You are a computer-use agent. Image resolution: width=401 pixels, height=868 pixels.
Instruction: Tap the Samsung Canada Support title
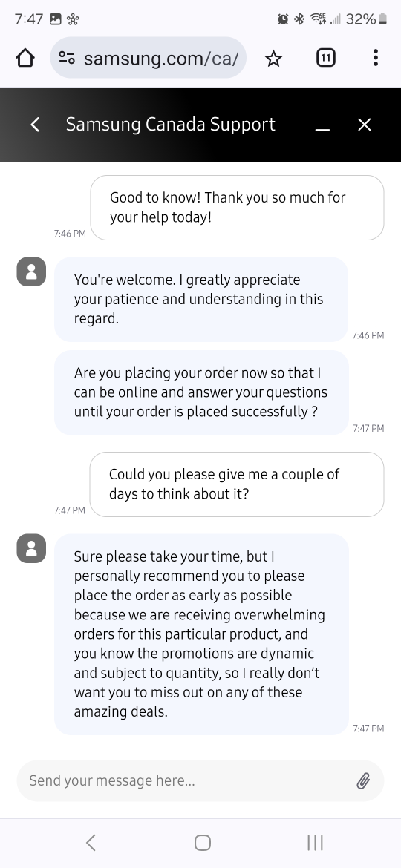[x=171, y=125]
